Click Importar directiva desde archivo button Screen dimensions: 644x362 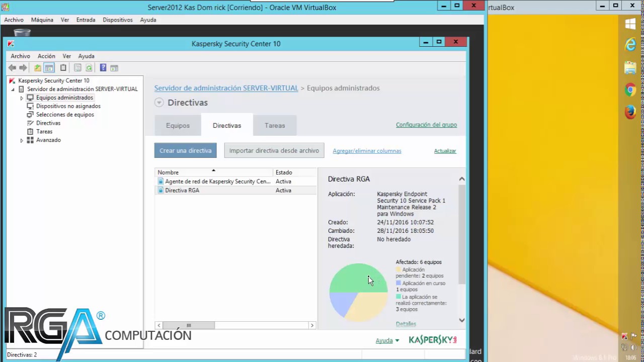click(x=274, y=151)
